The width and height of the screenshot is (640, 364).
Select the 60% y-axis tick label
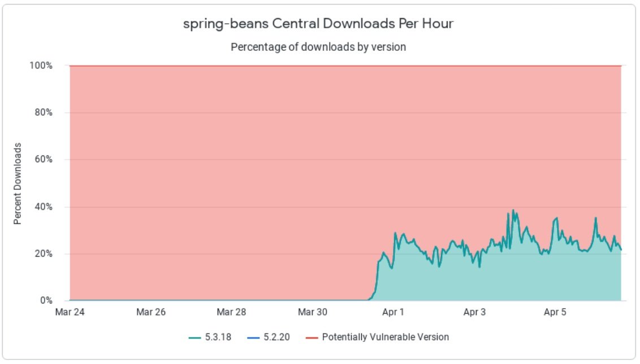click(44, 159)
